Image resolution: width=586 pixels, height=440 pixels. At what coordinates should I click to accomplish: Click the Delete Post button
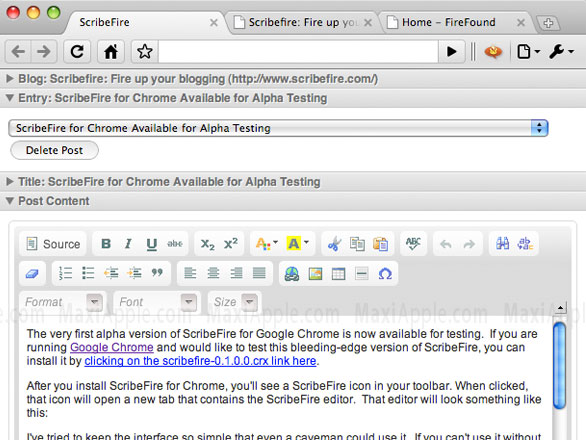[55, 150]
